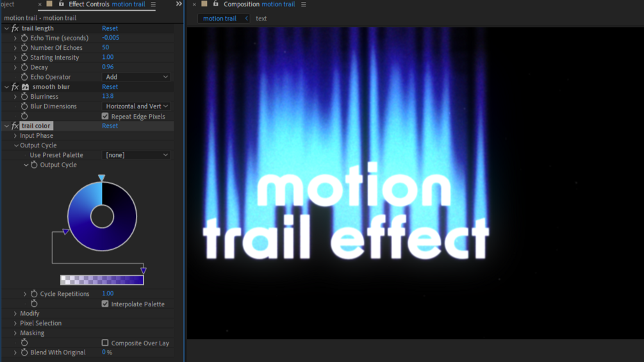The width and height of the screenshot is (644, 362).
Task: Toggle stopwatch for Blend With Original
Action: click(x=24, y=352)
